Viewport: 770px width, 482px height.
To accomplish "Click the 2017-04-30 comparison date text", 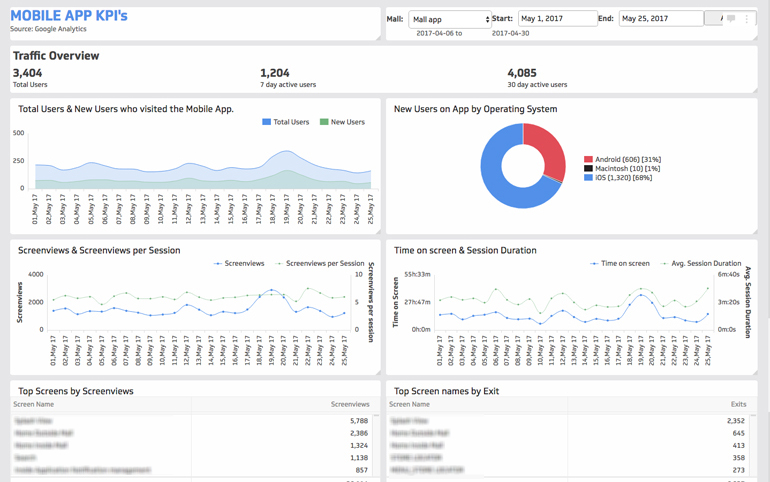I will (x=511, y=33).
